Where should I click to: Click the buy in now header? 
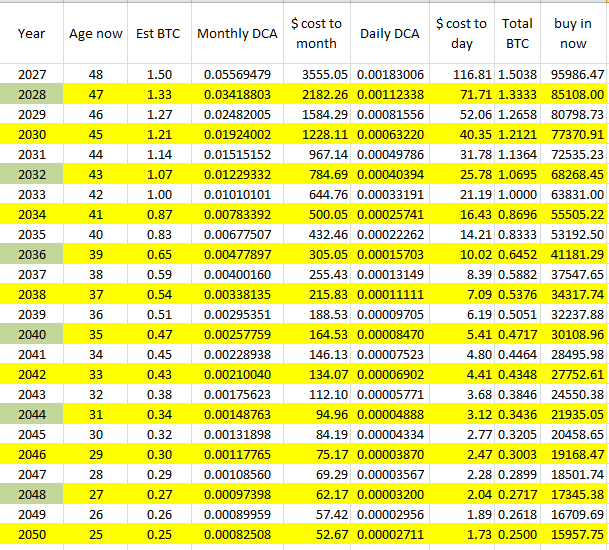(574, 33)
